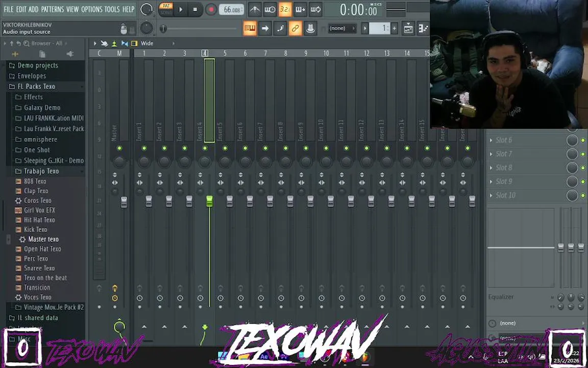This screenshot has height=368, width=588.
Task: Click the mouse icon near hint panel
Action: [124, 29]
